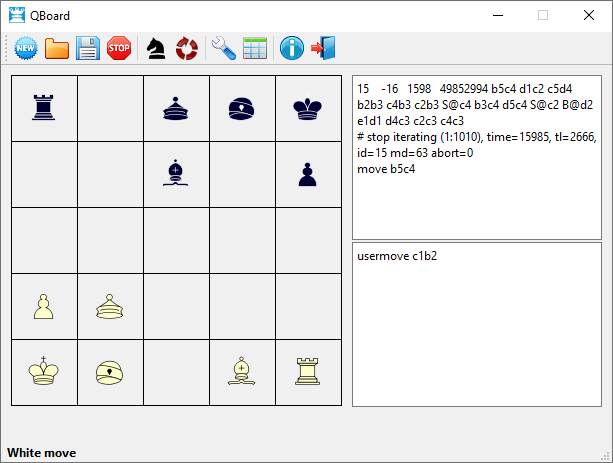Click the green table grid icon
This screenshot has width=613, height=463.
(255, 48)
